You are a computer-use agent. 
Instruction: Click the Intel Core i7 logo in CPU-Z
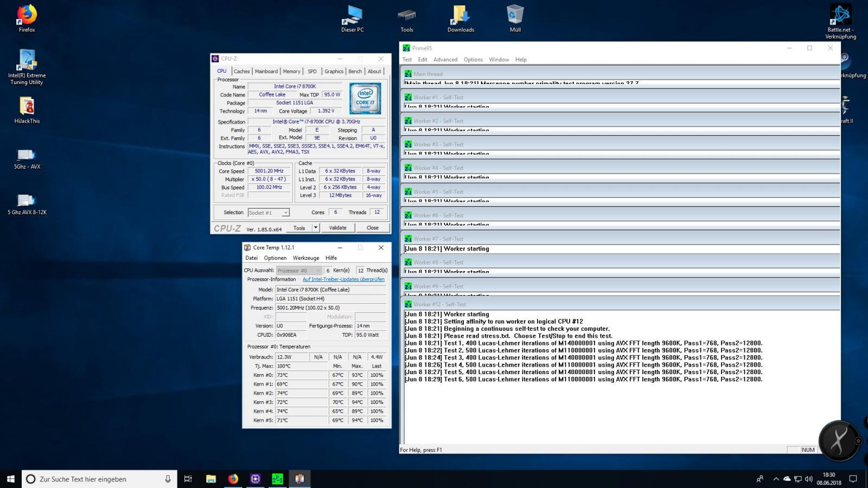pos(365,98)
